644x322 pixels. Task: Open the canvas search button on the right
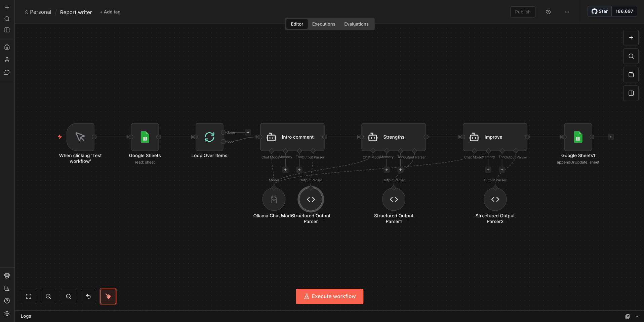click(631, 56)
